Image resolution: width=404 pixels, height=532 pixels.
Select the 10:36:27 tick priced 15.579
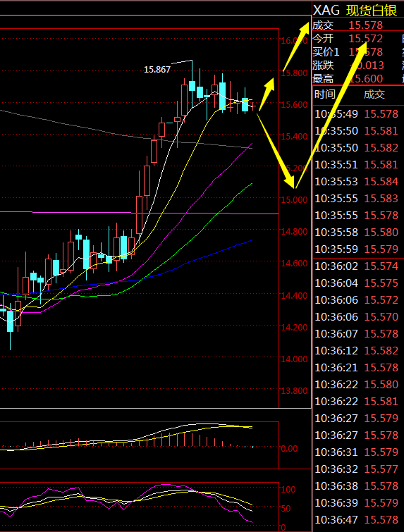(x=357, y=419)
